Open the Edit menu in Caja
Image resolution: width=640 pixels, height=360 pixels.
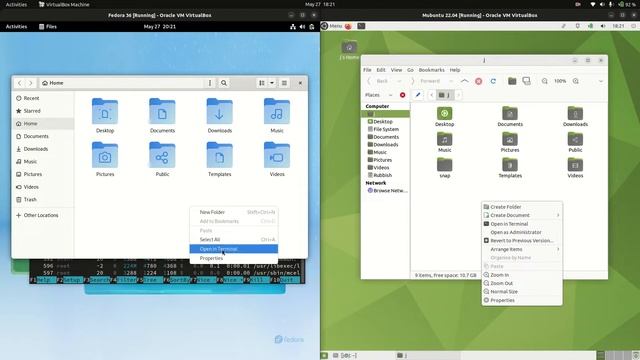(381, 70)
